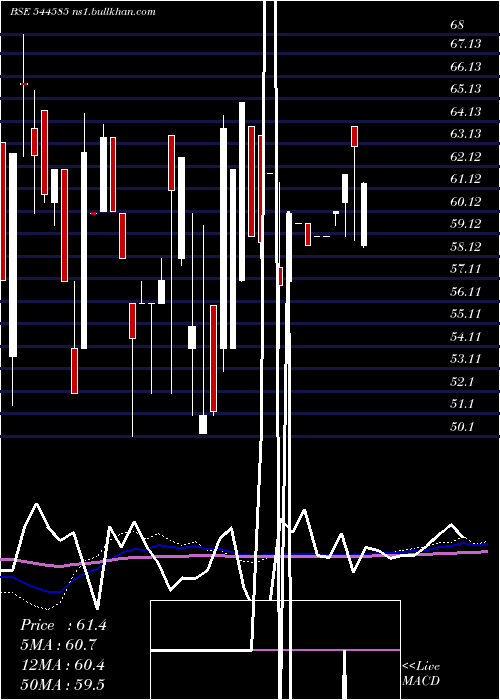Select the 62.12 price axis label
Screen dimensions: 500x700
pos(466,157)
